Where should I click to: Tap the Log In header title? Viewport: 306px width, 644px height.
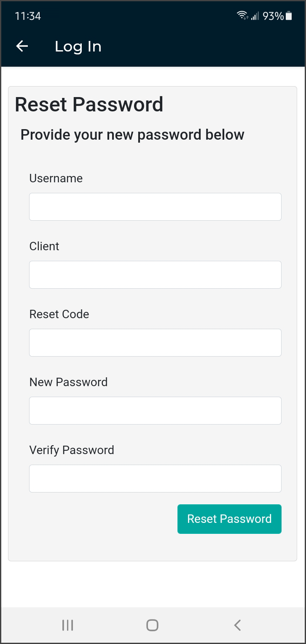point(78,46)
